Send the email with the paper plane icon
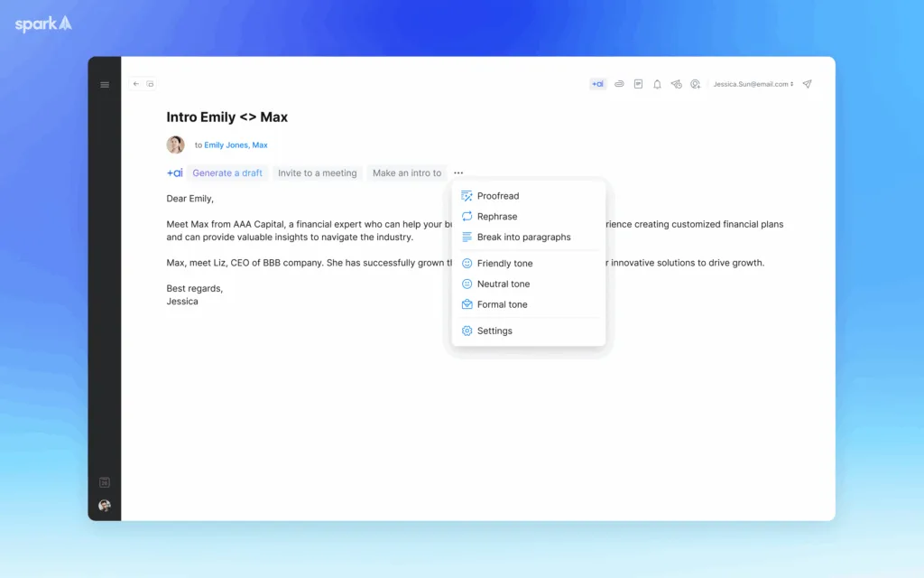Screen dimensions: 924x578 [x=807, y=83]
